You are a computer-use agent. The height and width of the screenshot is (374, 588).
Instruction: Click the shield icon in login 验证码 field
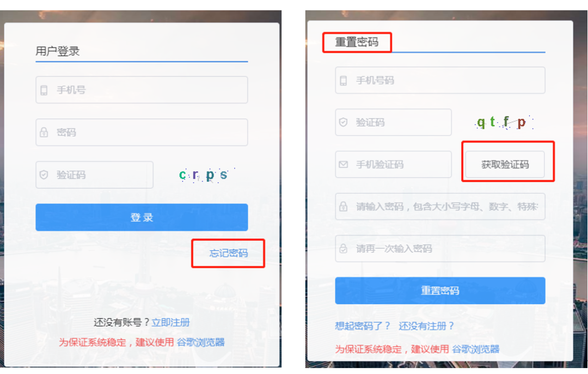pos(44,175)
